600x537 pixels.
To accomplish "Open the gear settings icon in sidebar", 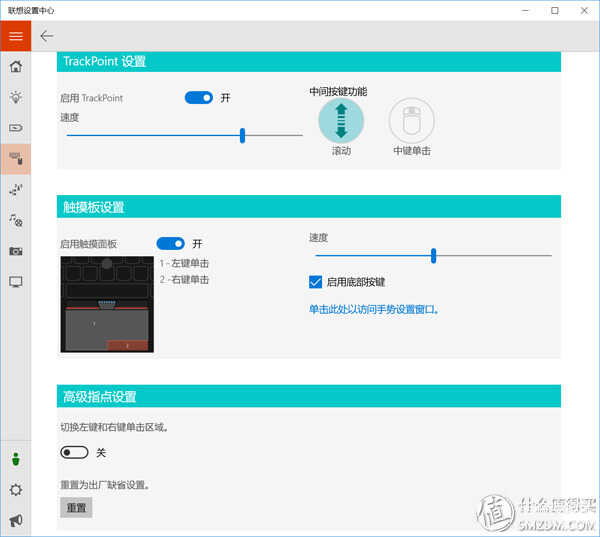I will [16, 490].
